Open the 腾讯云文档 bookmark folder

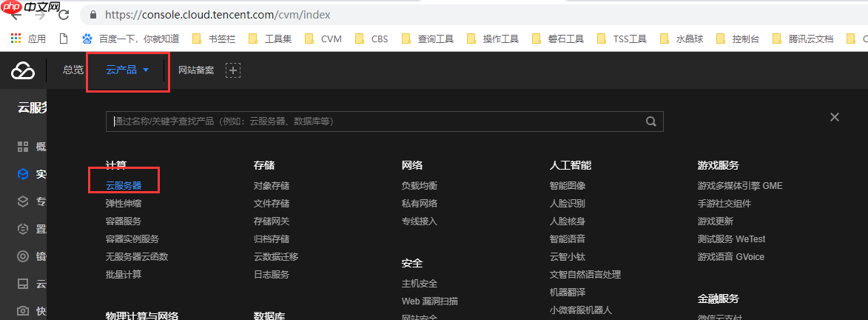pos(803,39)
